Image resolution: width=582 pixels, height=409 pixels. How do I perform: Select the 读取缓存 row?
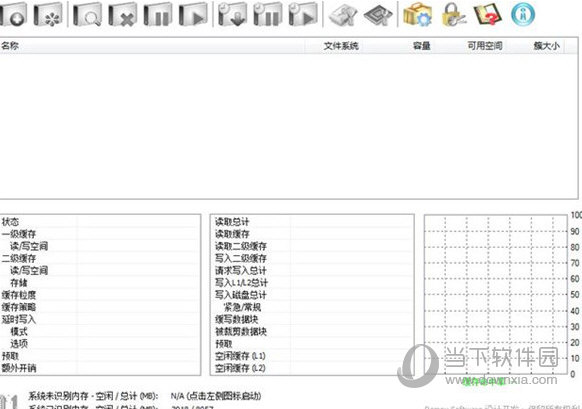pos(313,234)
